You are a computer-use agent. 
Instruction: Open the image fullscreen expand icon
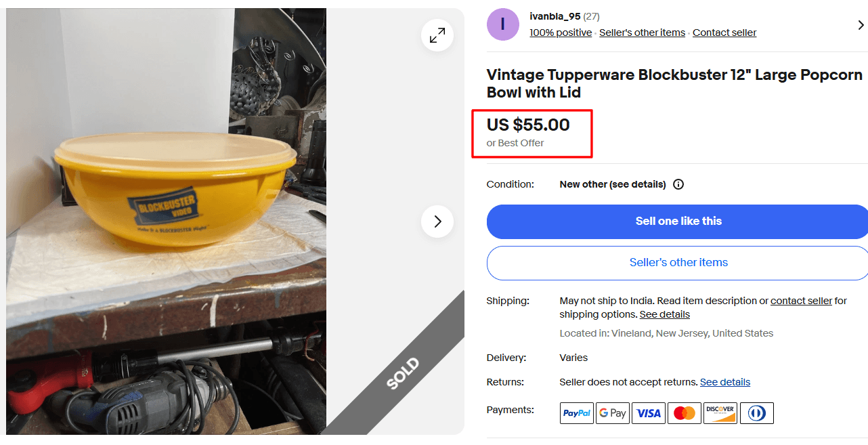(437, 35)
